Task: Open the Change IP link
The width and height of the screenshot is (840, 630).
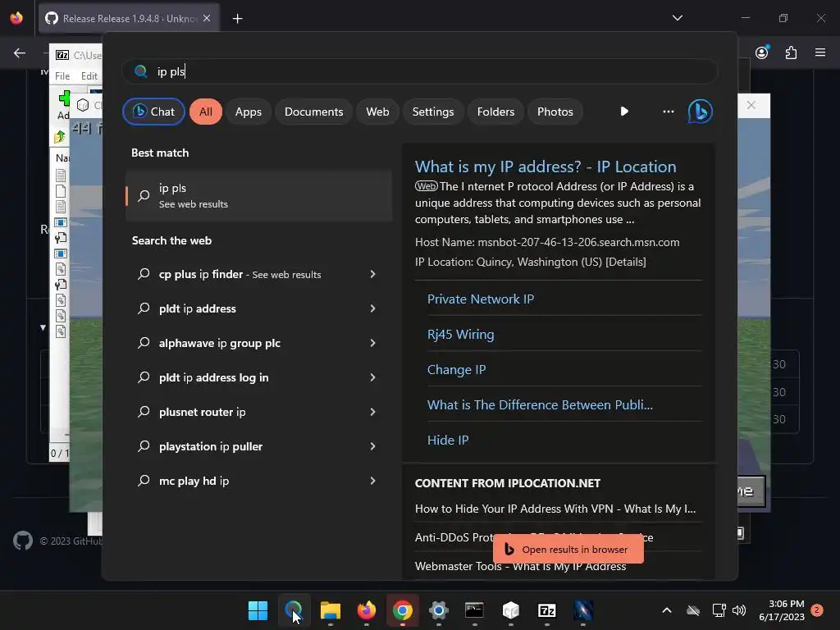Action: tap(456, 370)
